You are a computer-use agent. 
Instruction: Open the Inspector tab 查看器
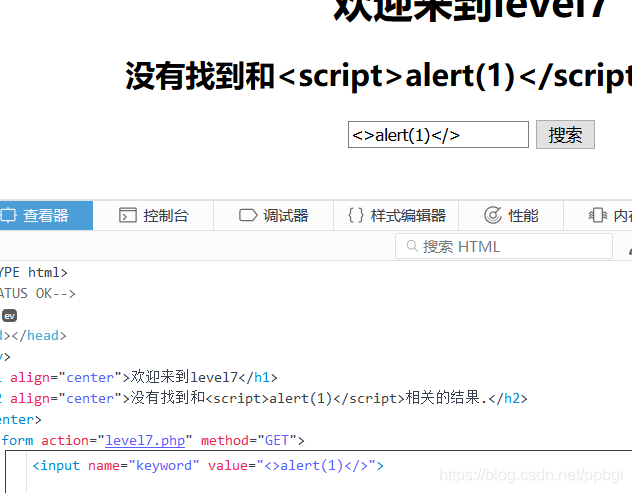[x=46, y=215]
